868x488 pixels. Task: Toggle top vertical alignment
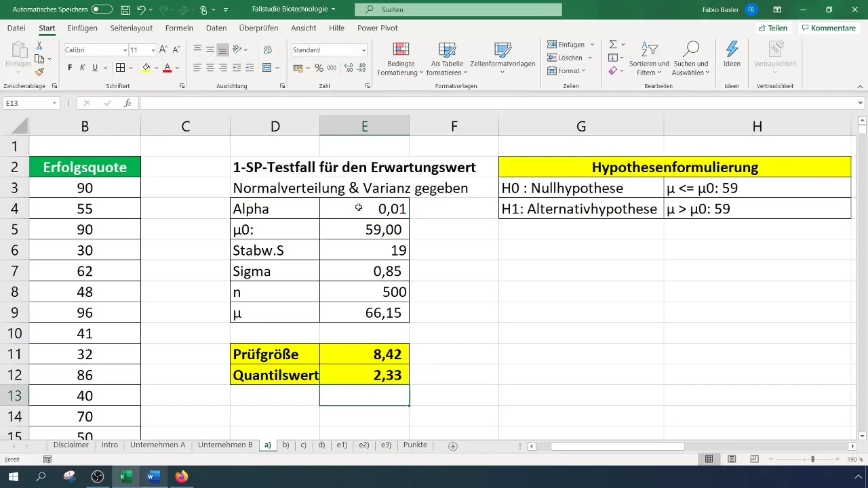(x=197, y=50)
